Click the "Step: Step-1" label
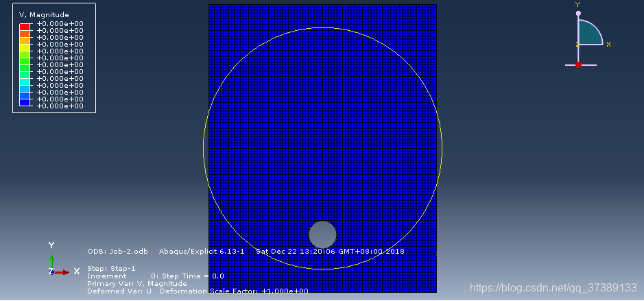644x301 pixels. [111, 268]
